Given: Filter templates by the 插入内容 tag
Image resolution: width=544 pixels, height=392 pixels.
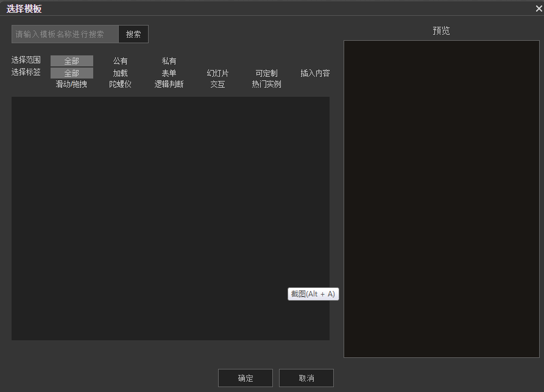Looking at the screenshot, I should (315, 73).
